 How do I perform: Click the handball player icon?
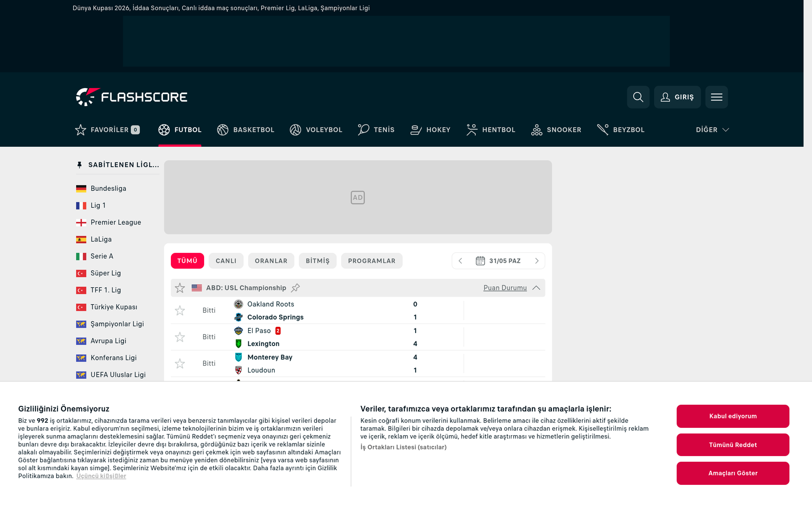[472, 130]
